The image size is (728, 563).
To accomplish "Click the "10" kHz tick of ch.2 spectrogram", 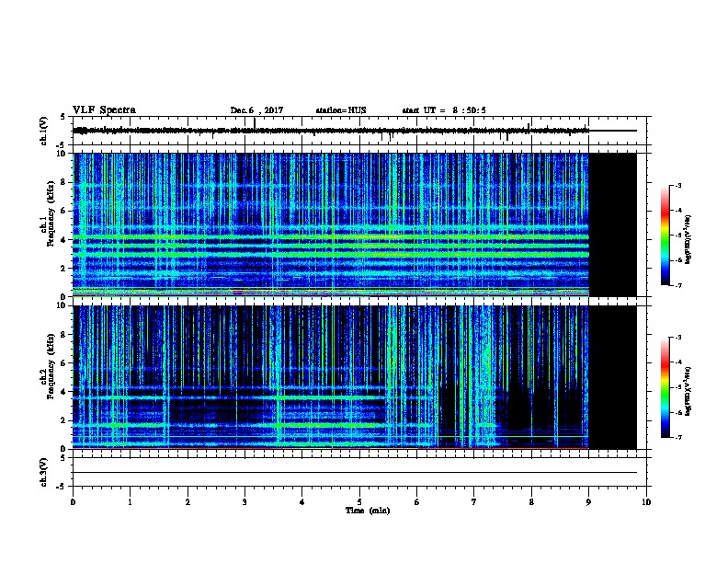I will pos(63,305).
